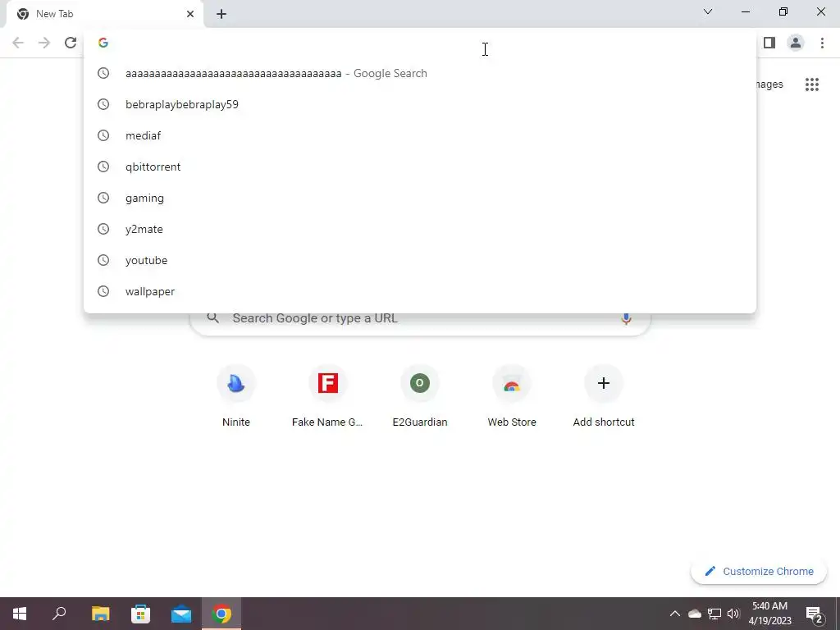Open Microsoft Store from the taskbar

pos(141,614)
